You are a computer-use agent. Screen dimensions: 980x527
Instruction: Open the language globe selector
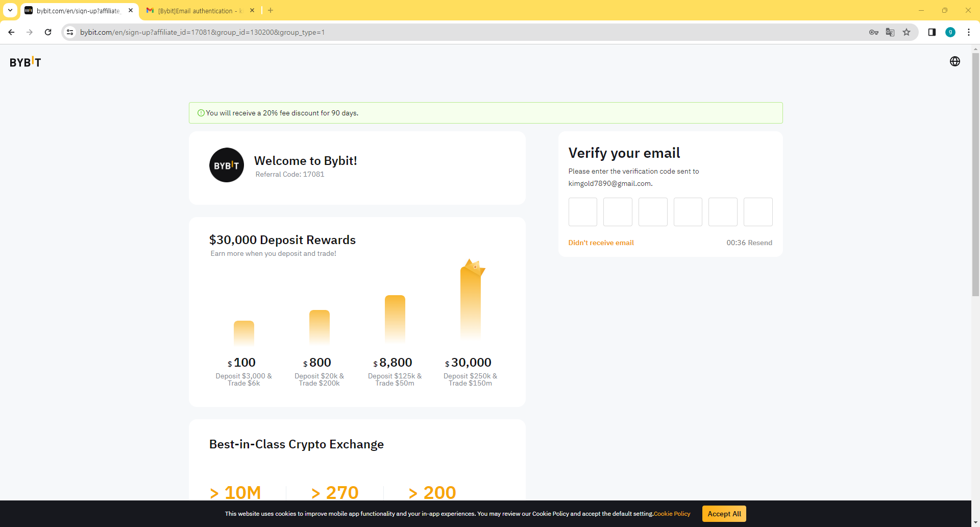[x=954, y=61]
